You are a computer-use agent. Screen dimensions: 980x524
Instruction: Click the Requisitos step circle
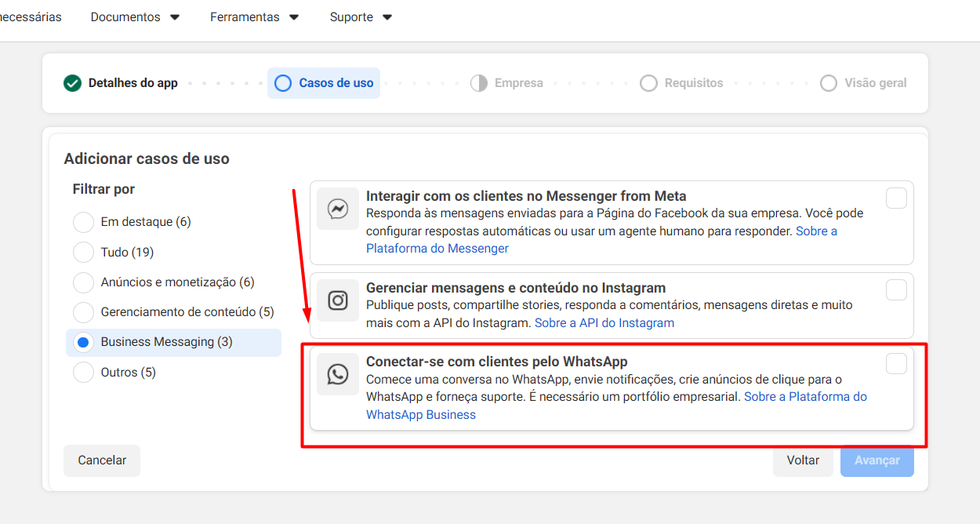point(648,83)
